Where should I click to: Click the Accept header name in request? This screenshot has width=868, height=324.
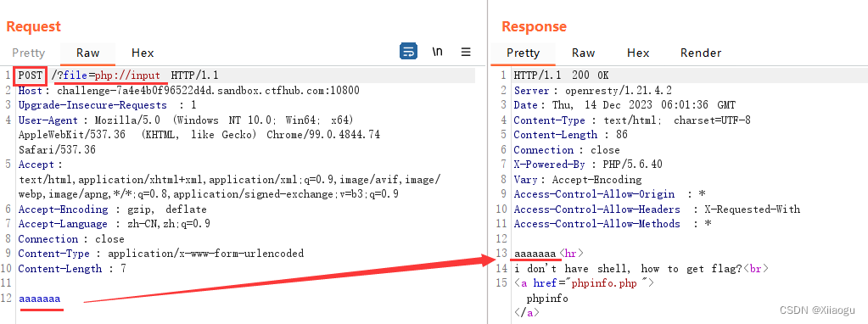point(36,165)
